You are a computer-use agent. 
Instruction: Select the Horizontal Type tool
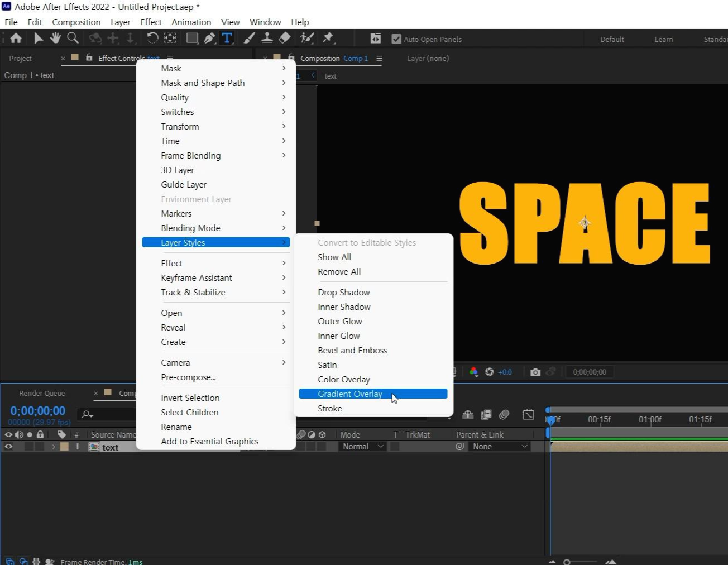[227, 38]
